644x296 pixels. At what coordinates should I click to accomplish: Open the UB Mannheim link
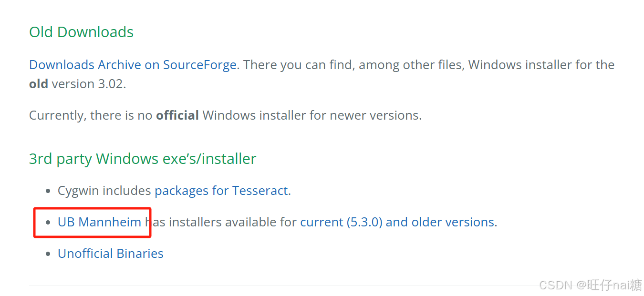pyautogui.click(x=99, y=222)
